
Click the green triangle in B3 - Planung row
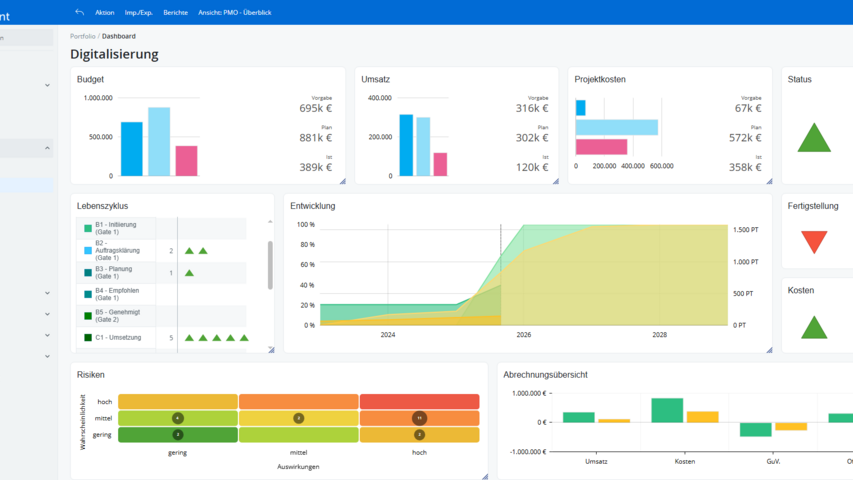pyautogui.click(x=189, y=273)
